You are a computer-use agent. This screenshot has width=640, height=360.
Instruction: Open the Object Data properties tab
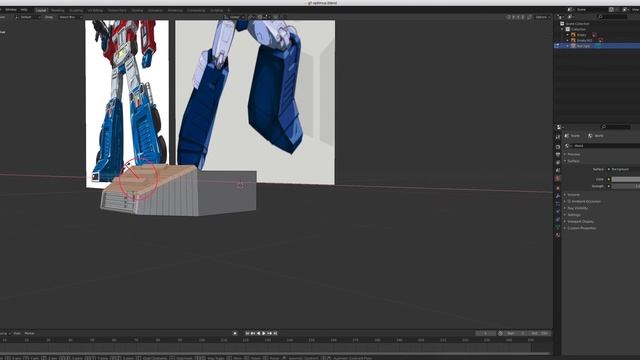pos(558,227)
